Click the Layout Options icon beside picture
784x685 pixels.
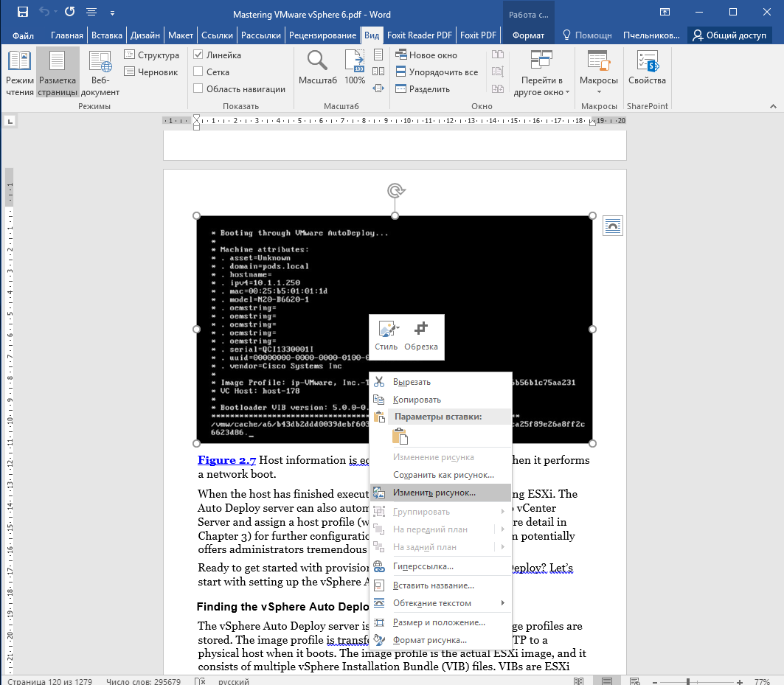(x=613, y=226)
